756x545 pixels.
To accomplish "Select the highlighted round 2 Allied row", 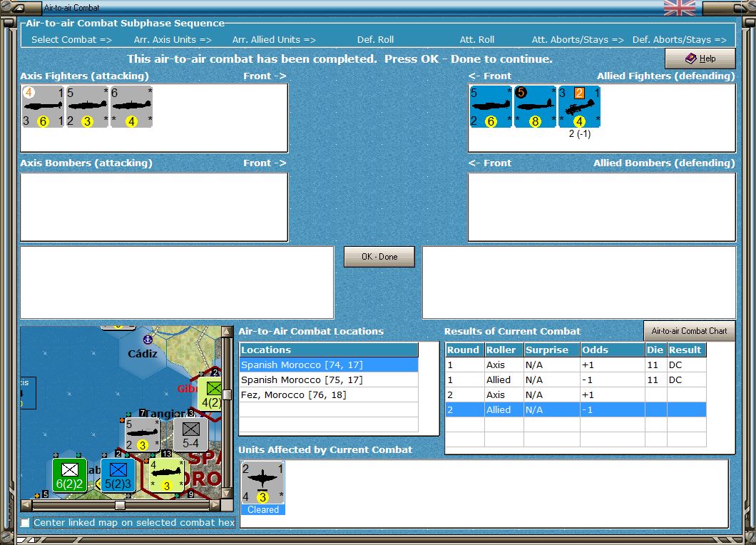I will tap(576, 409).
